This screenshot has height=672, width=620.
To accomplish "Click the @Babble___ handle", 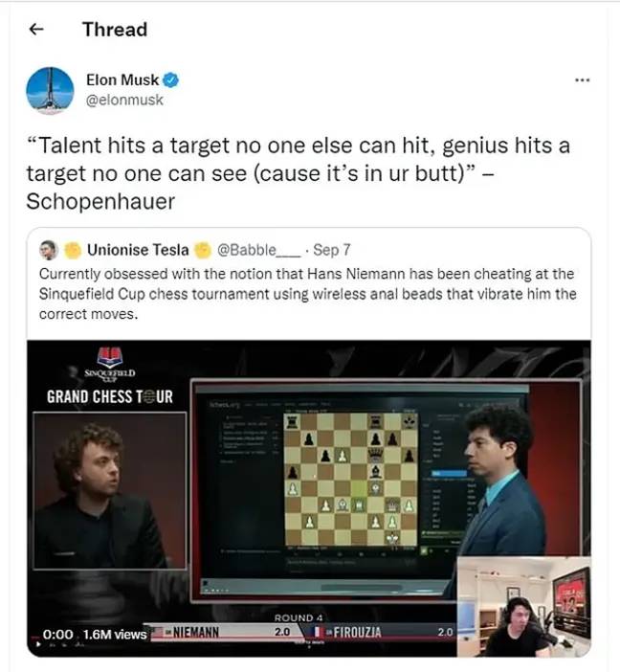I will point(259,250).
